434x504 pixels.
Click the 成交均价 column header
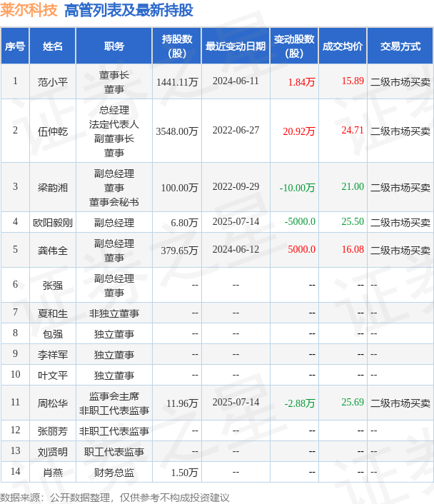(x=343, y=46)
